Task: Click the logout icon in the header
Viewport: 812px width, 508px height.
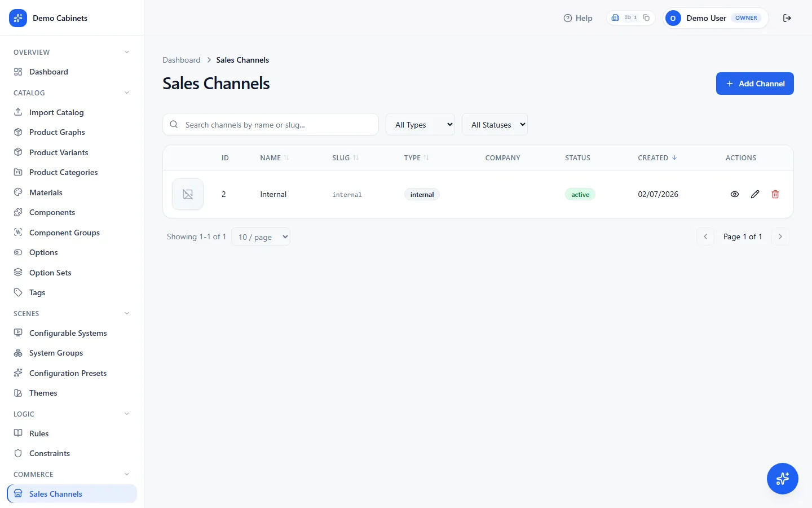Action: pos(787,18)
